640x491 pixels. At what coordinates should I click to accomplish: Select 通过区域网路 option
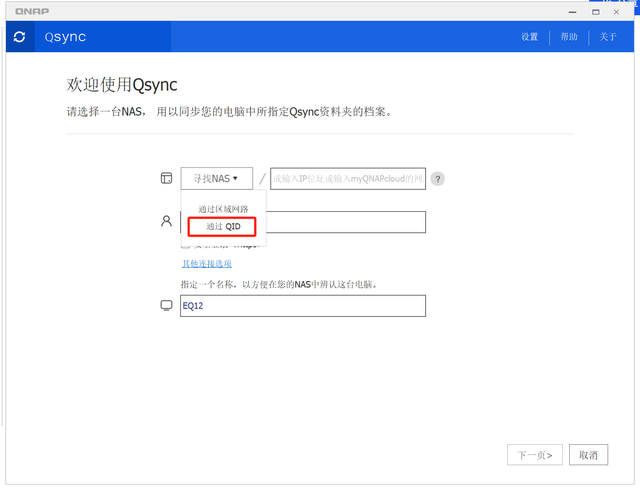223,209
